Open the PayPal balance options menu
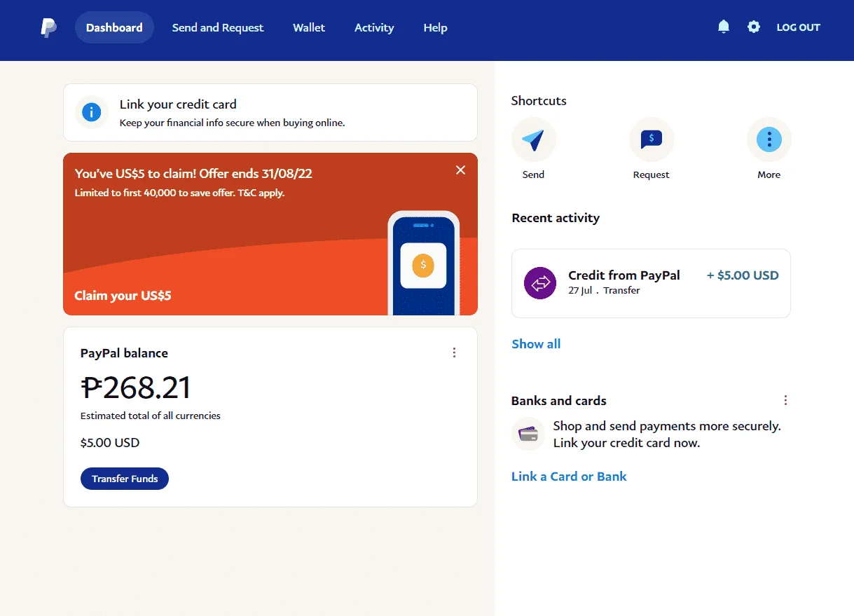 [454, 353]
